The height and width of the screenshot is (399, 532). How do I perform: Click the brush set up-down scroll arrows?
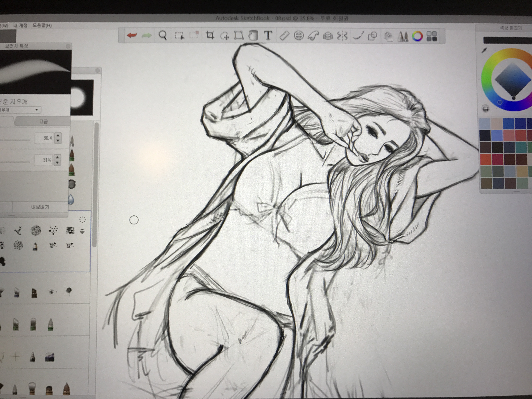82,231
